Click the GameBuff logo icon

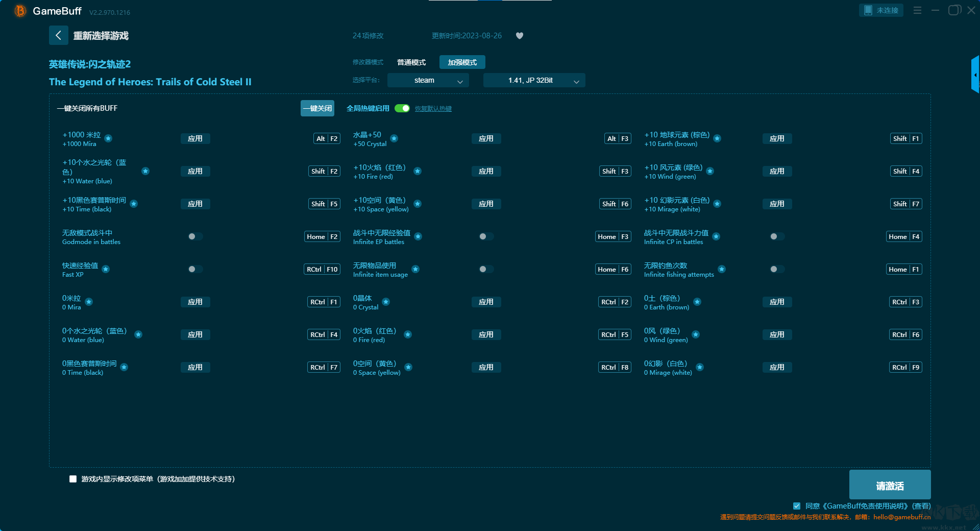tap(20, 11)
